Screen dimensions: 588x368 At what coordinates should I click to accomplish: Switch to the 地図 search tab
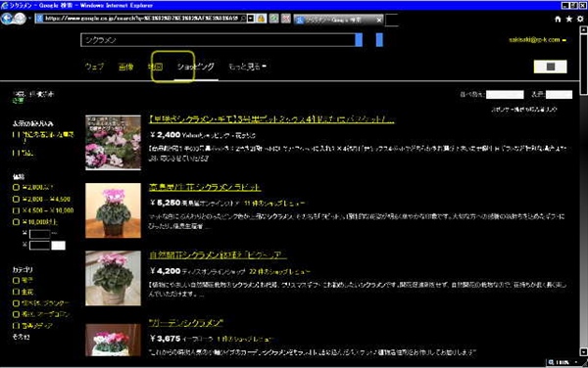pos(155,67)
